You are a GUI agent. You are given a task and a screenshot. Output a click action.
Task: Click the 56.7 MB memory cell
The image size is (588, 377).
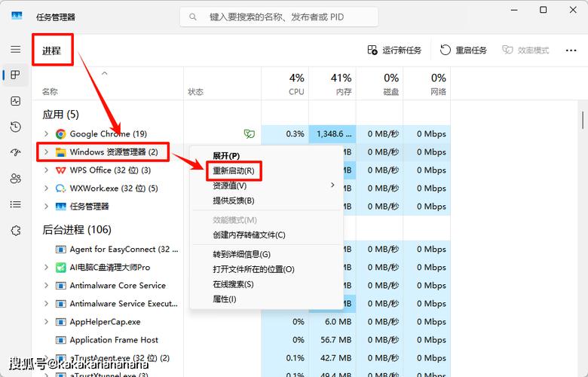(332, 340)
